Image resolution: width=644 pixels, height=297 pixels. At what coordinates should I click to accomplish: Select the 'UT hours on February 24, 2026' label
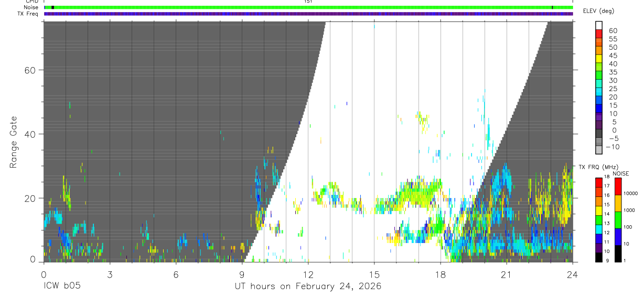tap(308, 287)
